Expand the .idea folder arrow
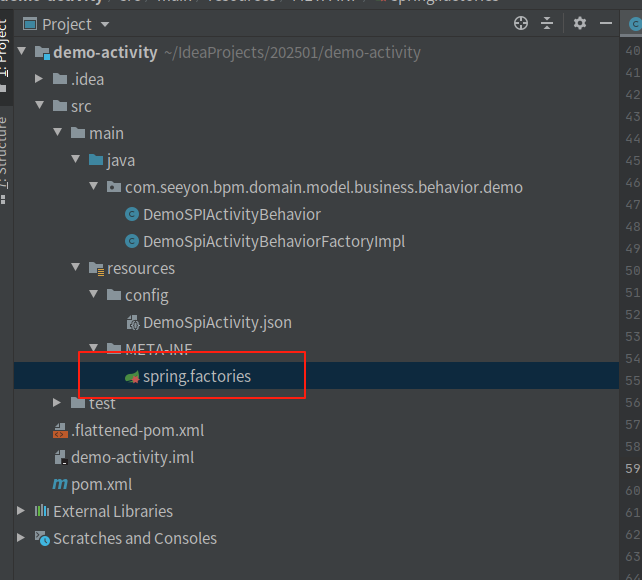 tap(40, 79)
